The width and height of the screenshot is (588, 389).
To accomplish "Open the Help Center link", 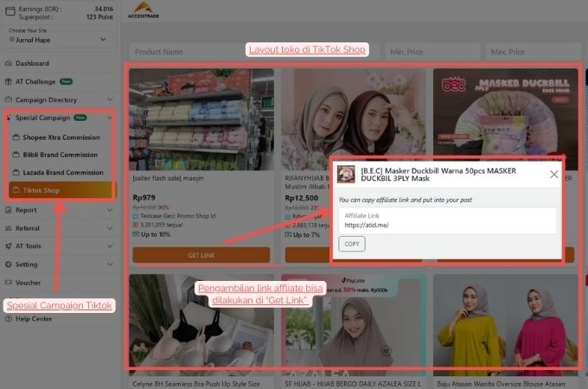I will pos(34,319).
